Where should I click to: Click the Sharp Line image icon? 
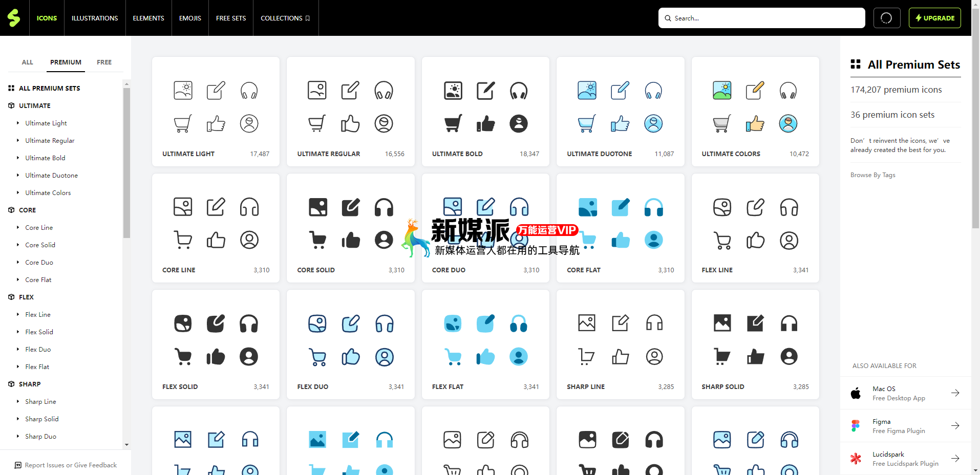point(587,323)
